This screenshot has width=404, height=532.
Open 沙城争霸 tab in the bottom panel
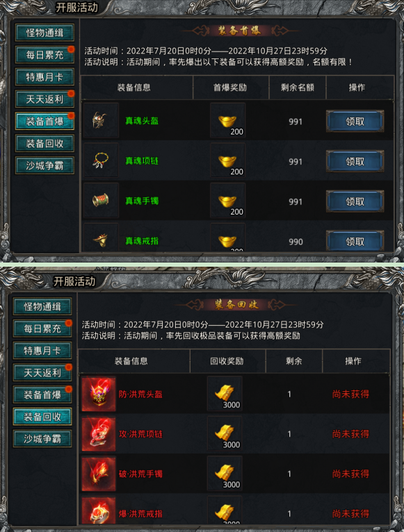[42, 439]
